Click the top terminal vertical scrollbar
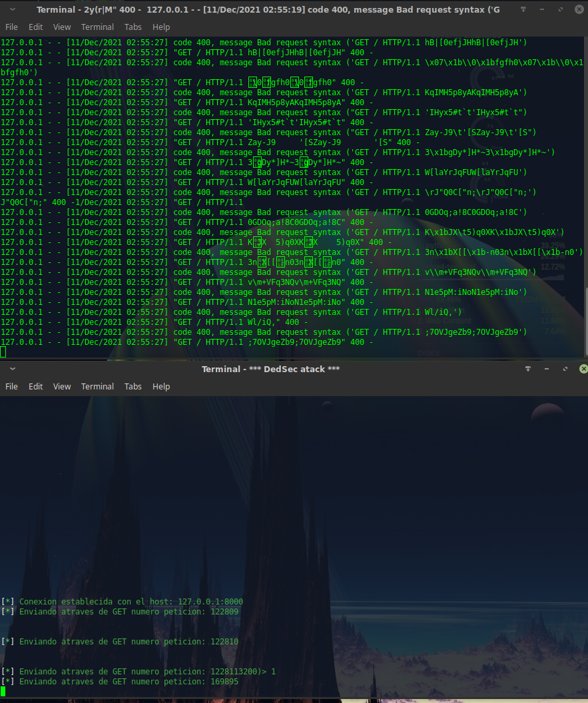The width and height of the screenshot is (588, 703). (586, 322)
